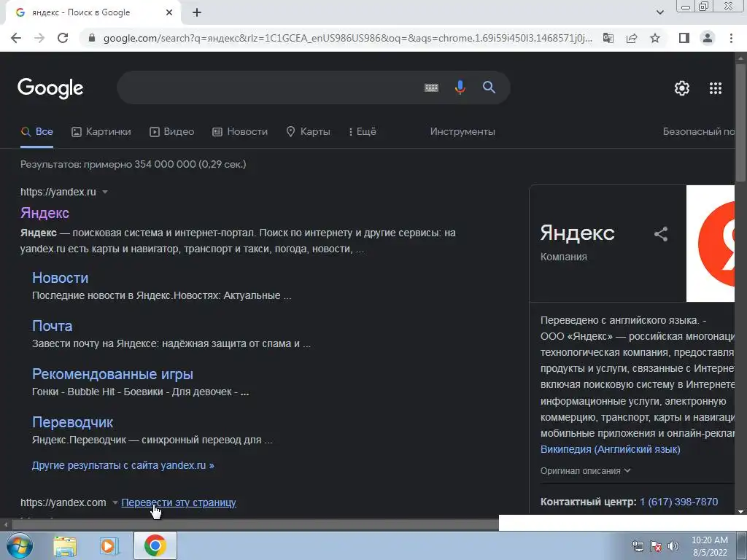Click the share page icon in address bar
Image resolution: width=747 pixels, height=560 pixels.
[x=632, y=38]
